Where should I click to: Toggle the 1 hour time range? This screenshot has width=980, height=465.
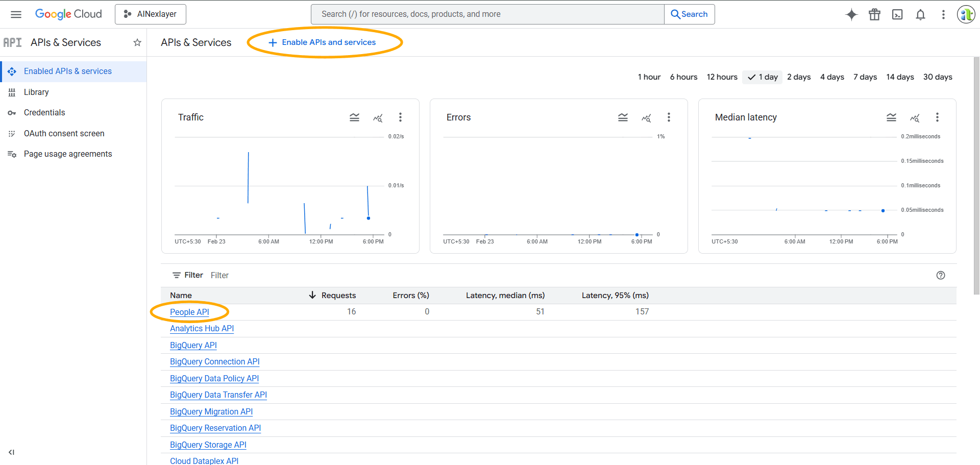(x=649, y=77)
